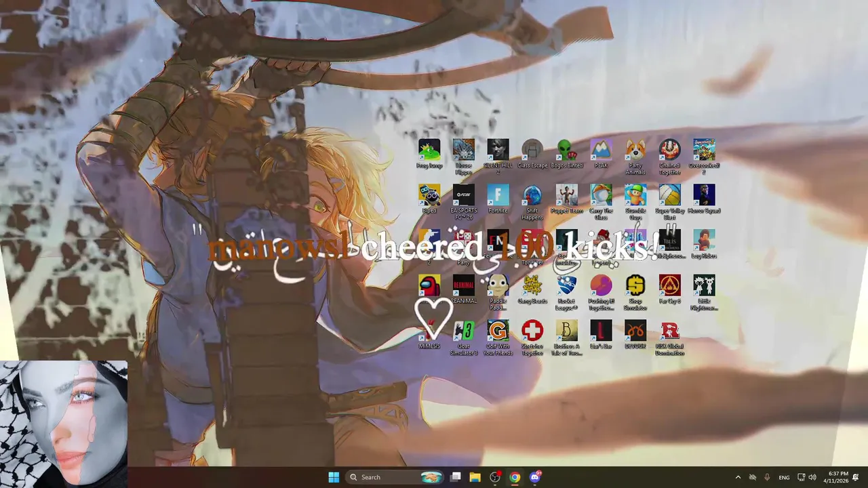Screen dimensions: 868x488
Task: Select Brothers A Tale of Two shortcut
Action: (567, 338)
